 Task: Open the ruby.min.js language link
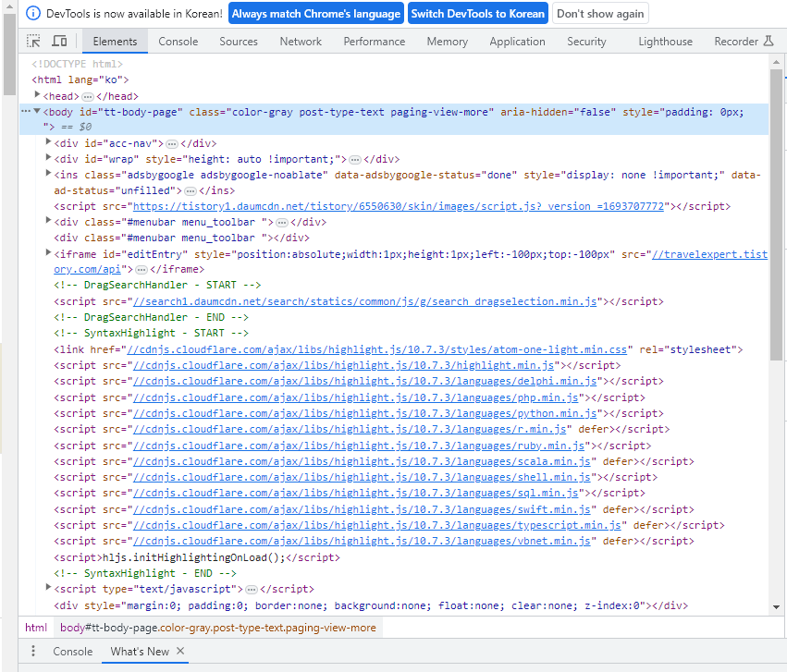[359, 446]
